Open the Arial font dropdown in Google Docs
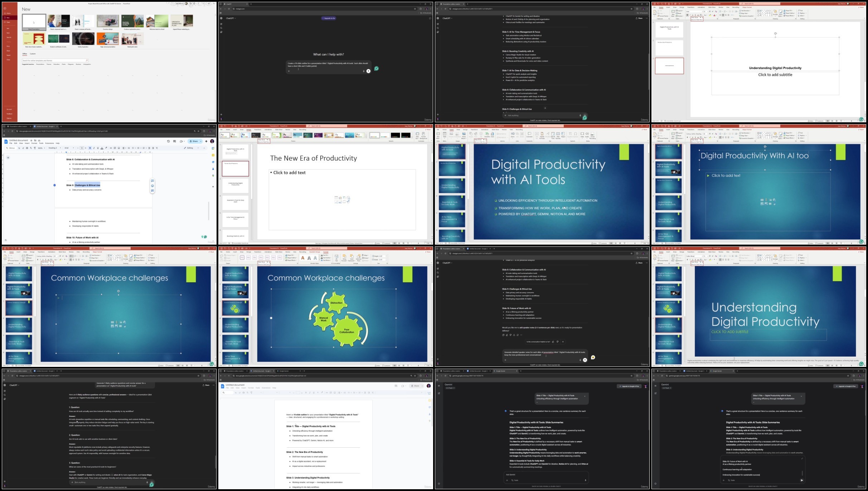 [x=69, y=148]
